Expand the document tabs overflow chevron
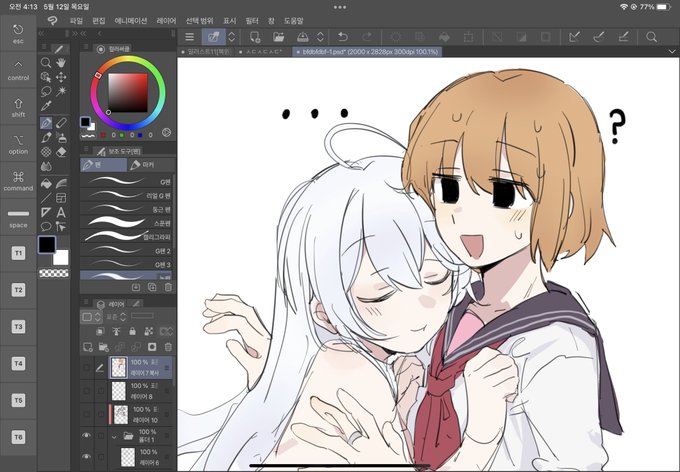Viewport: 680px width, 472px height. coord(672,52)
